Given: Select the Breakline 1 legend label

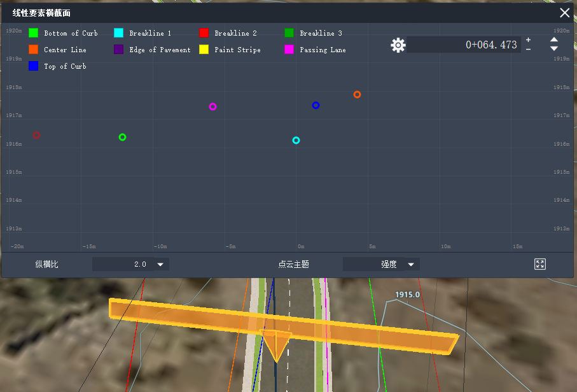Looking at the screenshot, I should tap(150, 33).
